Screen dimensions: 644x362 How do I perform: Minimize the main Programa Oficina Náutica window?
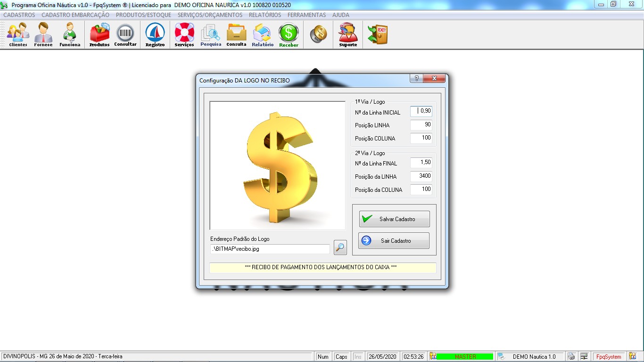click(x=601, y=4)
